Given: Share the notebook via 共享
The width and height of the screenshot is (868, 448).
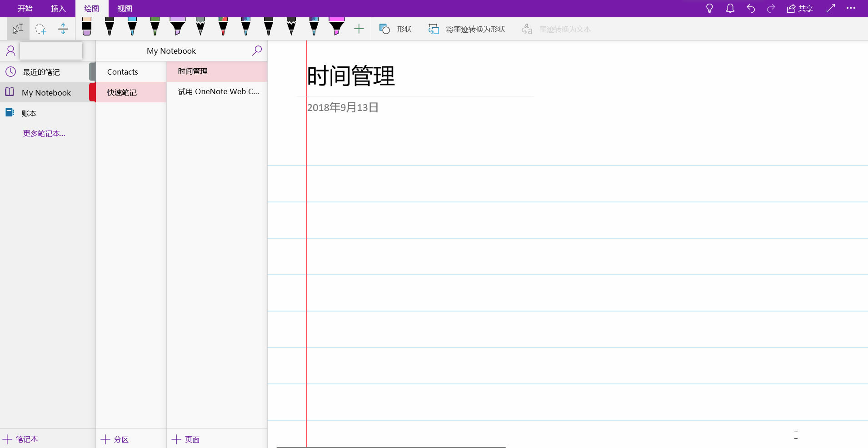Looking at the screenshot, I should click(799, 8).
